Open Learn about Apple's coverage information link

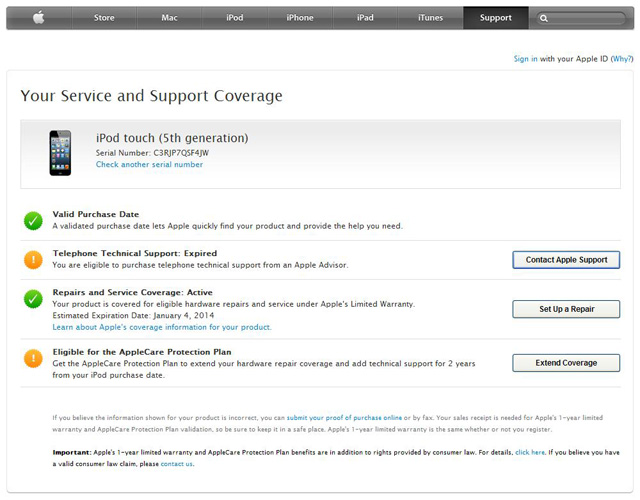pyautogui.click(x=162, y=327)
